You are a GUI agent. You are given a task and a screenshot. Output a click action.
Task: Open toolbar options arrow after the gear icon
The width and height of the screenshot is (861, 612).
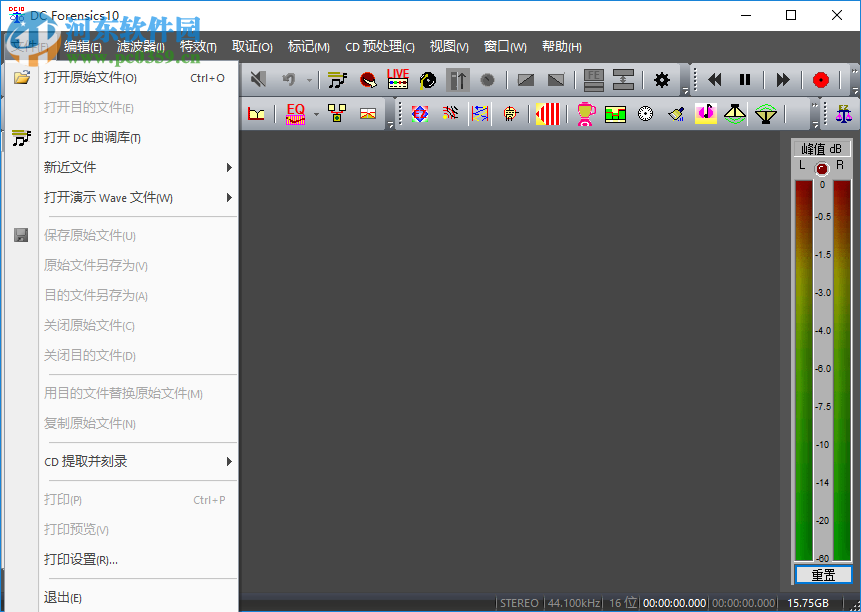pyautogui.click(x=685, y=90)
